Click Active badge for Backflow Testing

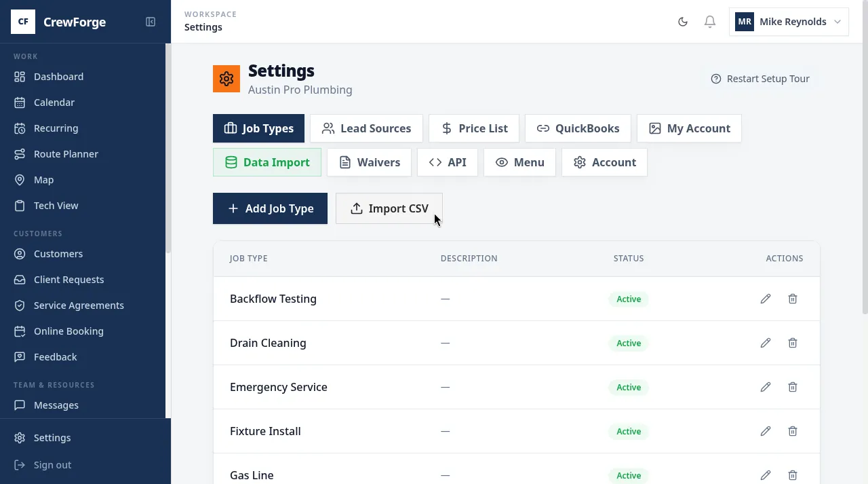point(629,299)
